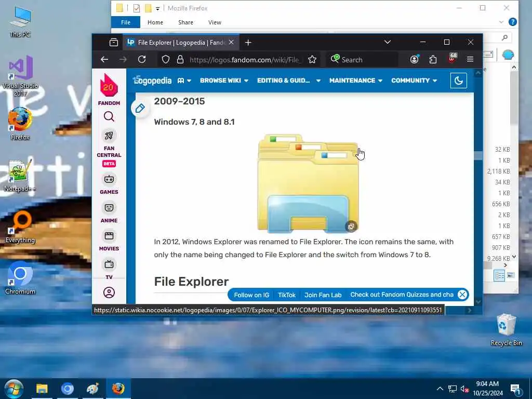The image size is (532, 399).
Task: Select the Recycle Bin desktop icon
Action: coord(506,330)
